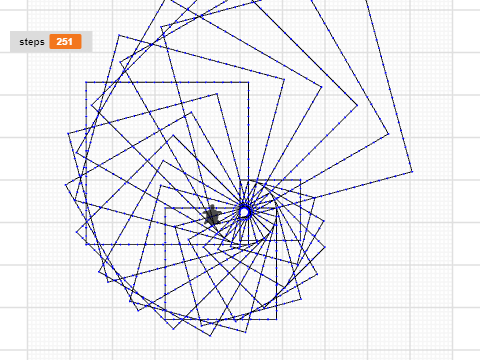Click top-left corner of largest upright square
Image resolution: width=480 pixels, height=360 pixels.
[86, 82]
